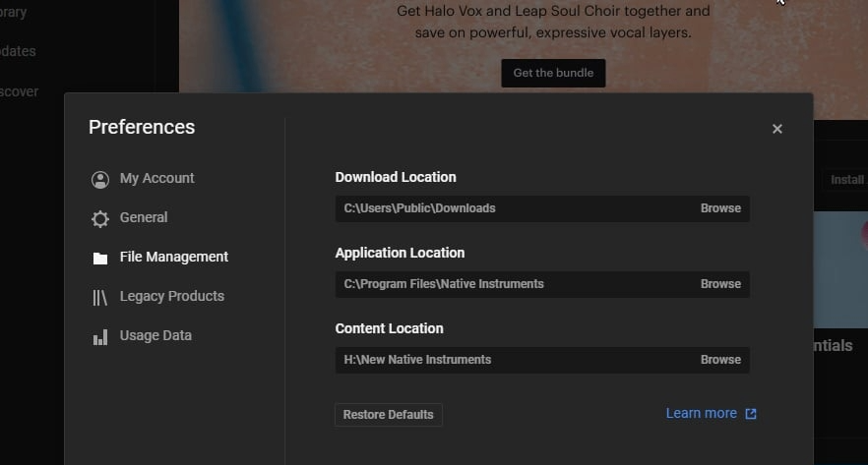Click the Legacy Products library icon
Screen dimensions: 868x465
[x=99, y=298]
